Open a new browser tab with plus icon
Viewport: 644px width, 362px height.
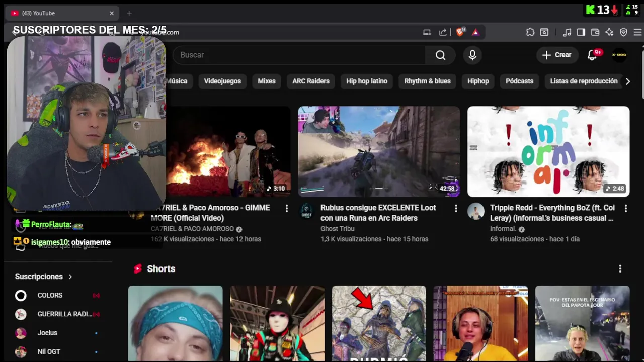[x=129, y=13]
